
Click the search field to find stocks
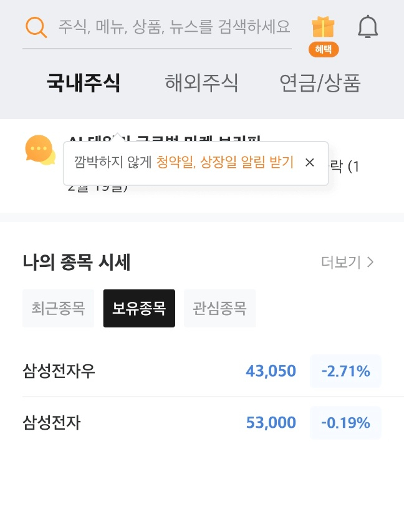tap(174, 27)
